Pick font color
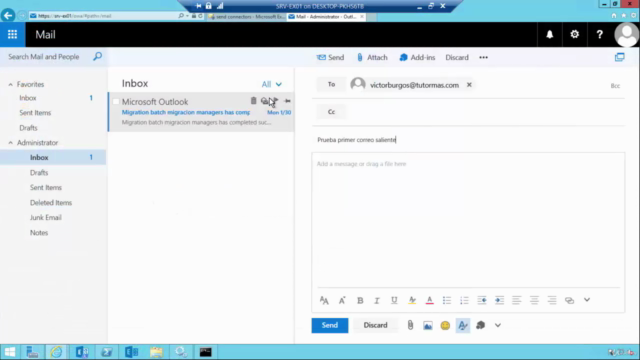Viewport: 640px width, 360px height. 429,300
